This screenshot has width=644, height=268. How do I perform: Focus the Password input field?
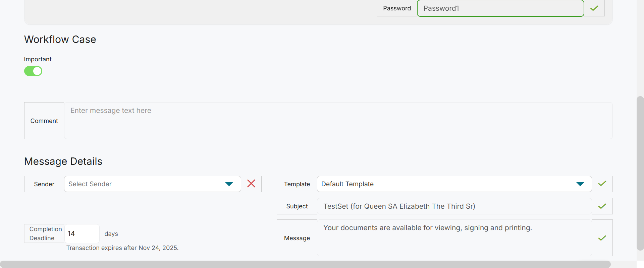[x=500, y=8]
